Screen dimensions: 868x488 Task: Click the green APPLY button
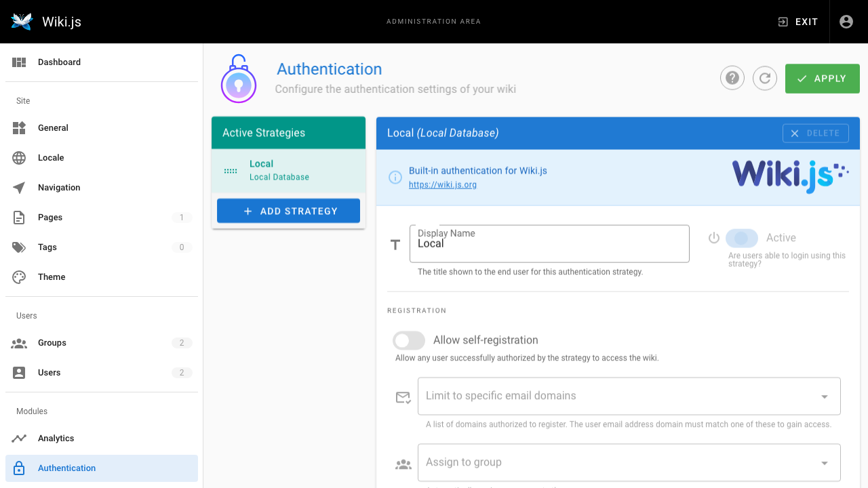823,79
